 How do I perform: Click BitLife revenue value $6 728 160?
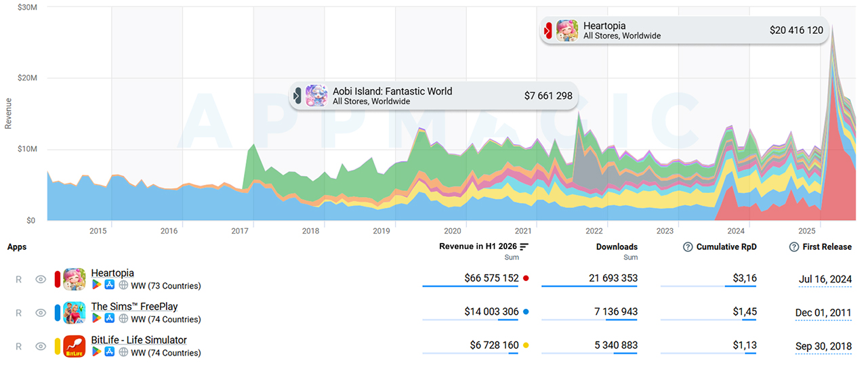tap(494, 345)
